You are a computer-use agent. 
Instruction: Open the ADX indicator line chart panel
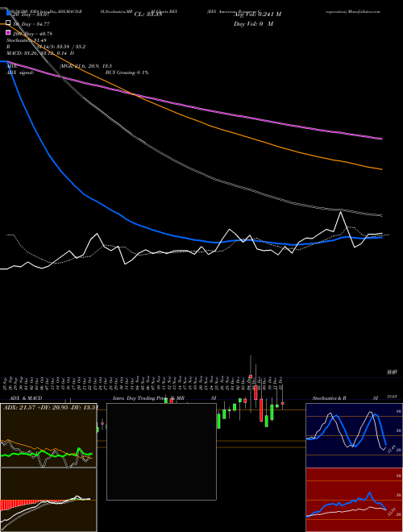coord(48,435)
